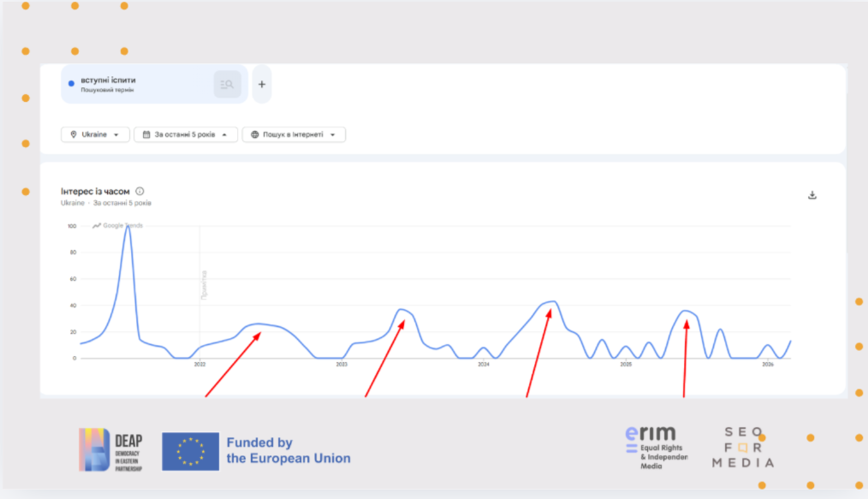The height and width of the screenshot is (499, 868).
Task: Download the interest over time chart data
Action: click(812, 195)
